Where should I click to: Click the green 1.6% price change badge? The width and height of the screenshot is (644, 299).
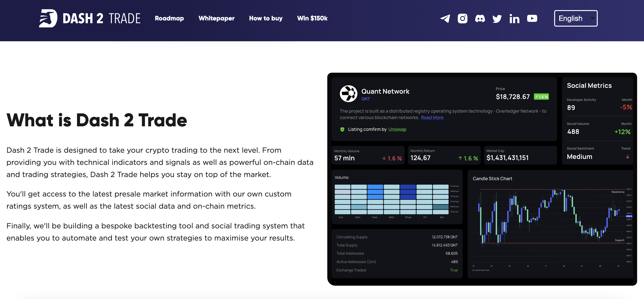541,97
